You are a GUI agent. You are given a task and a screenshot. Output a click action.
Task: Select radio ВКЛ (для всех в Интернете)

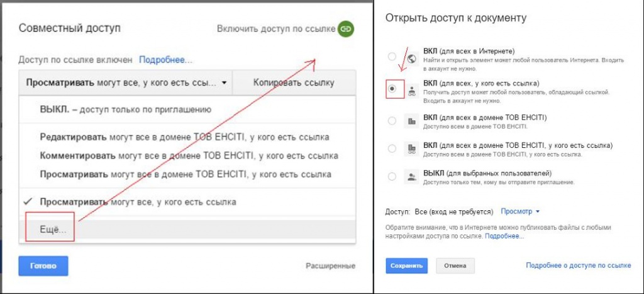(x=392, y=57)
